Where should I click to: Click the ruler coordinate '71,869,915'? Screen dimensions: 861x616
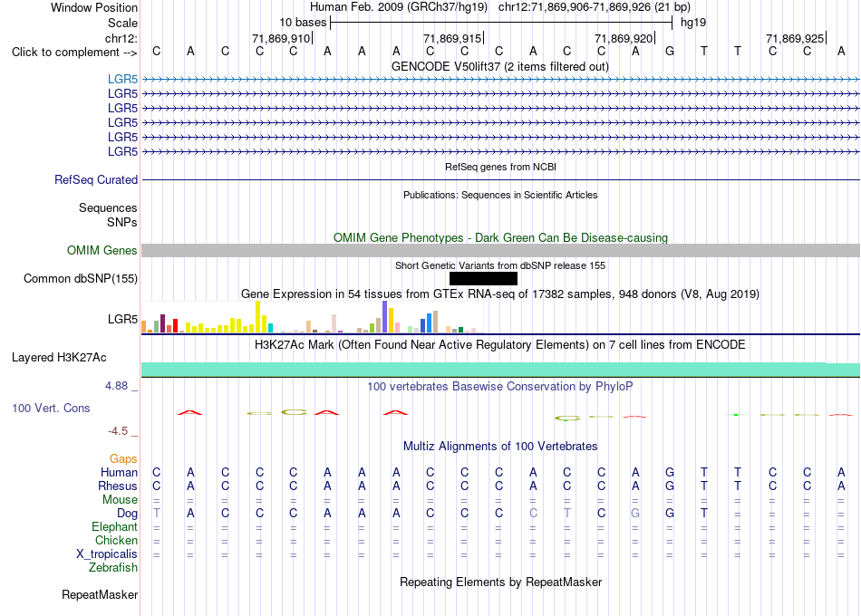[x=452, y=38]
